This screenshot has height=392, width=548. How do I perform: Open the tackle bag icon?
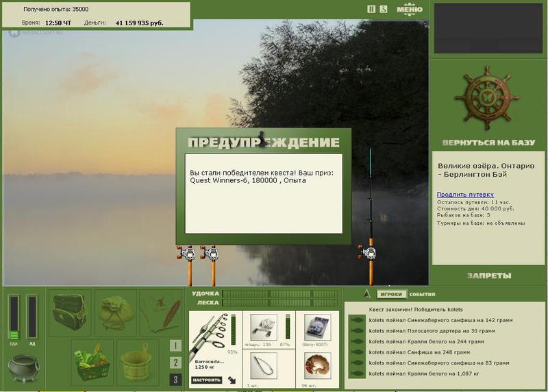click(70, 313)
